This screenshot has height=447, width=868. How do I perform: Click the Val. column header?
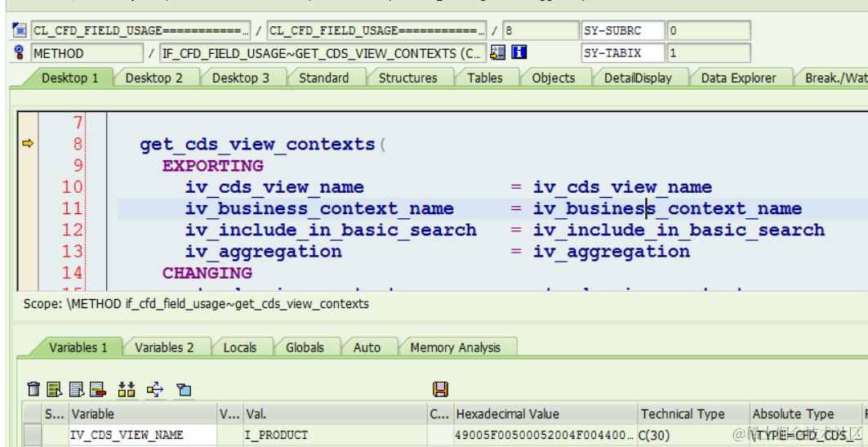click(335, 413)
